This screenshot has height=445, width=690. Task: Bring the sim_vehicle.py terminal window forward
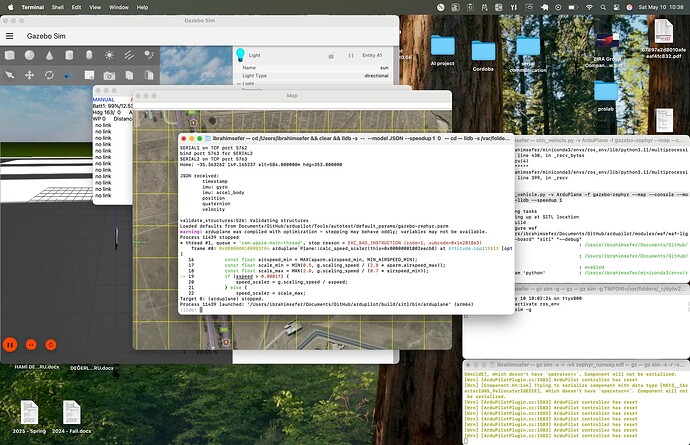[602, 140]
